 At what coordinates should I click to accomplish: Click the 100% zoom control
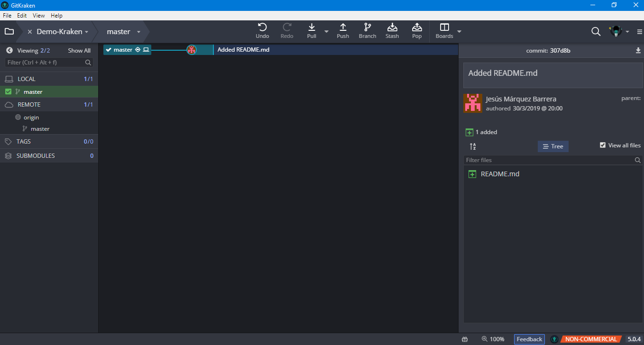493,339
